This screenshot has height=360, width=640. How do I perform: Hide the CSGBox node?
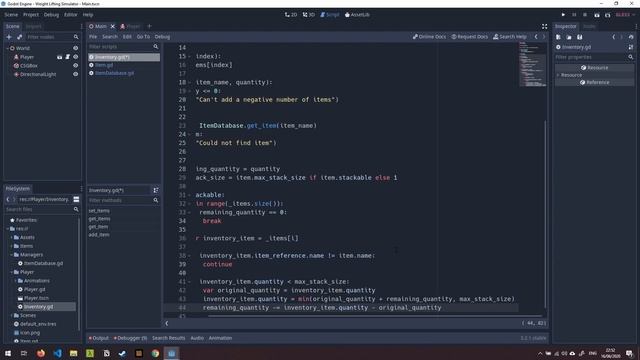click(76, 66)
